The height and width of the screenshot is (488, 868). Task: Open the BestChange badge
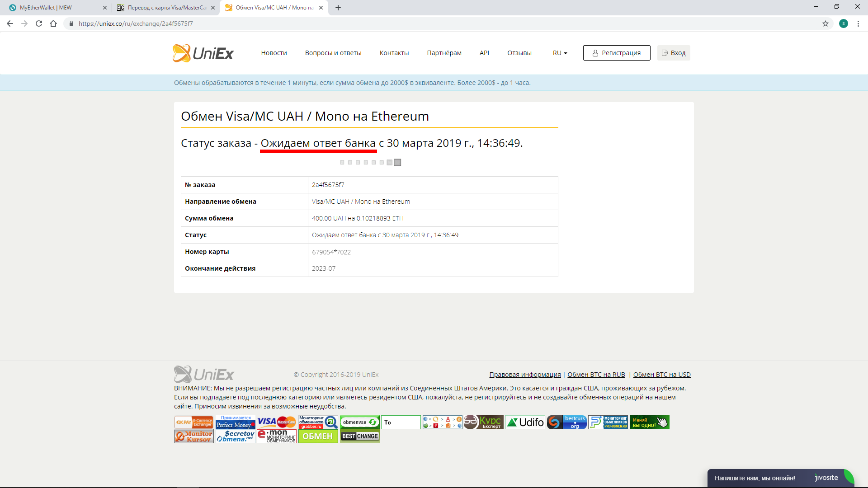click(x=360, y=436)
